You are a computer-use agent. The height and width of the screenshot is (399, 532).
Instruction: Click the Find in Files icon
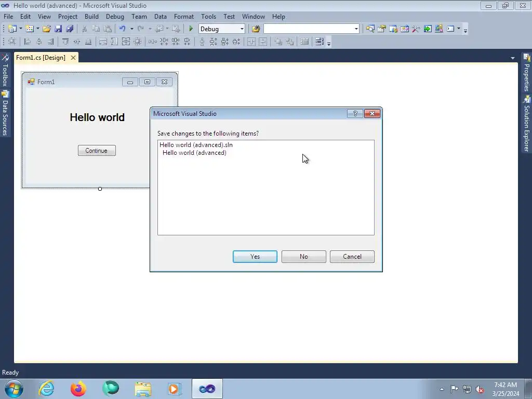(x=256, y=29)
